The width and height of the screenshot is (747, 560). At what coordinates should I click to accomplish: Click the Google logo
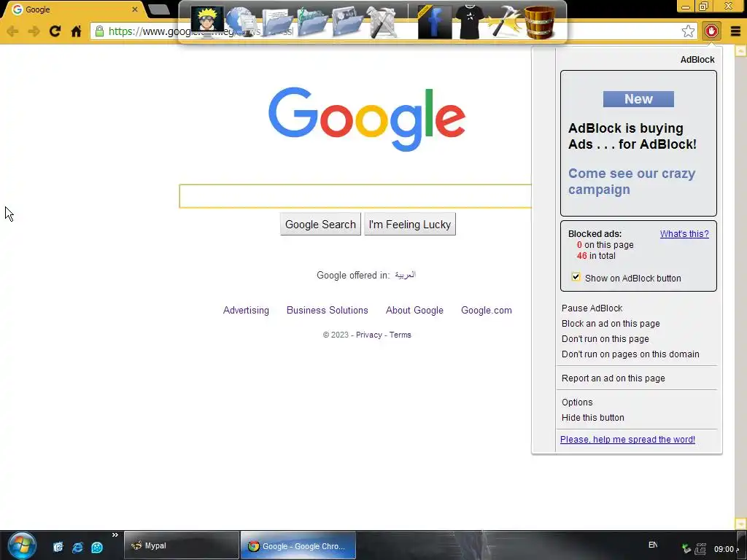367,119
